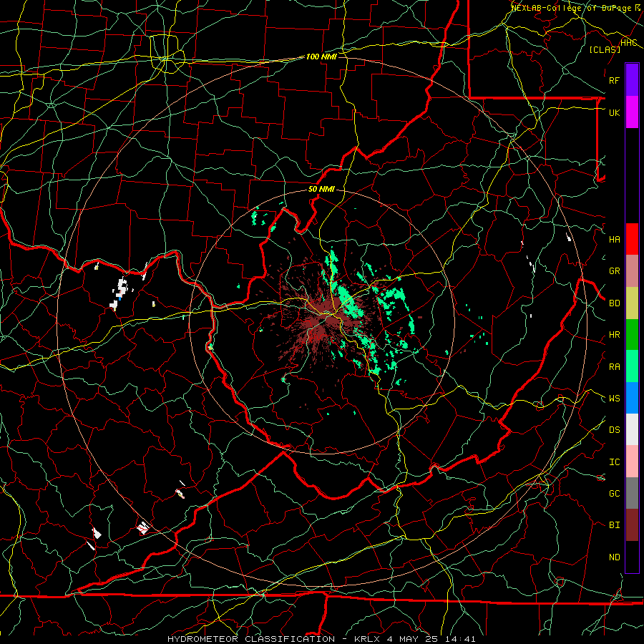Image resolution: width=644 pixels, height=644 pixels.
Task: Click the purple RF legend color swatch
Action: (632, 80)
